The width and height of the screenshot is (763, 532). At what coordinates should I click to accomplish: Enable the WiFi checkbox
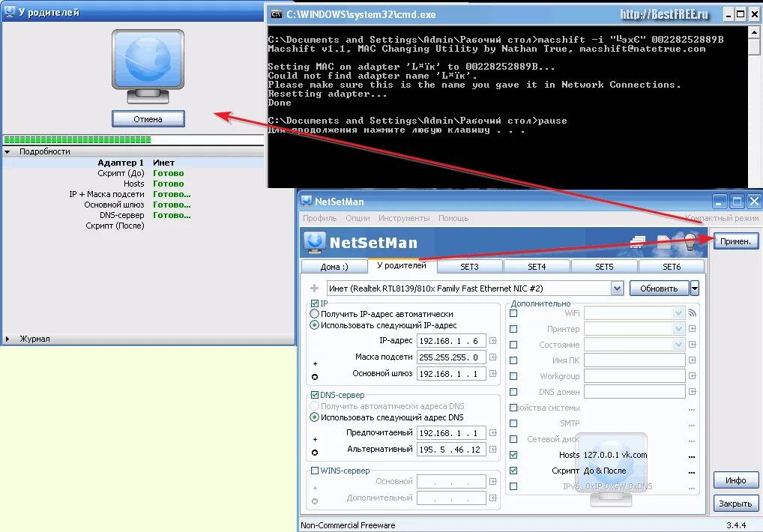click(x=513, y=313)
